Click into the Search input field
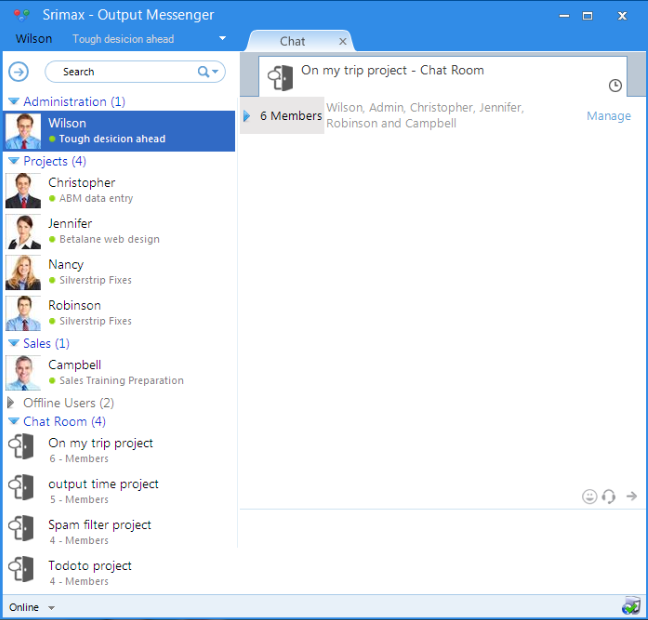 pos(125,72)
